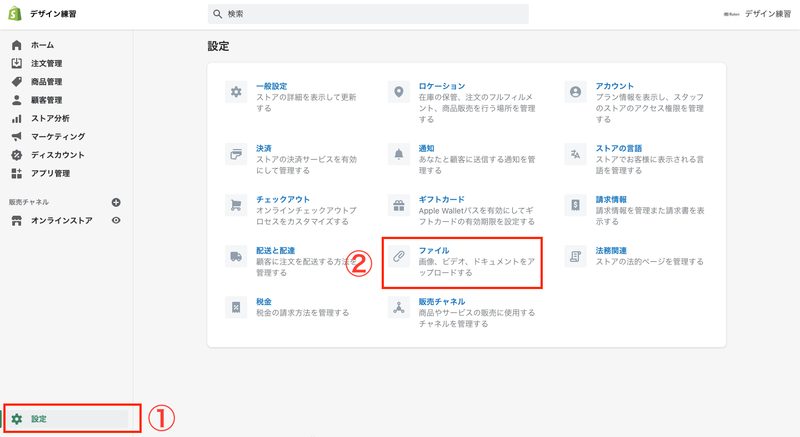Screen dimensions: 800x437
Task: Click the search magnifier icon
Action: point(217,14)
